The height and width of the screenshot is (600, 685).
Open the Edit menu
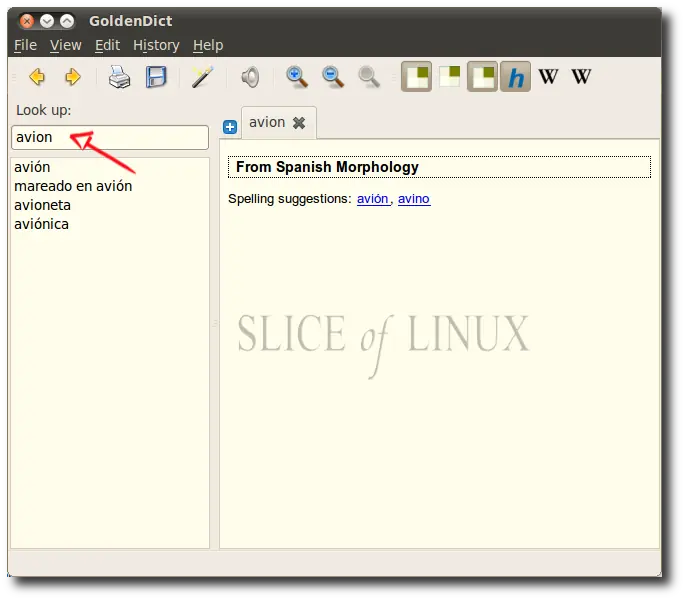pos(107,45)
